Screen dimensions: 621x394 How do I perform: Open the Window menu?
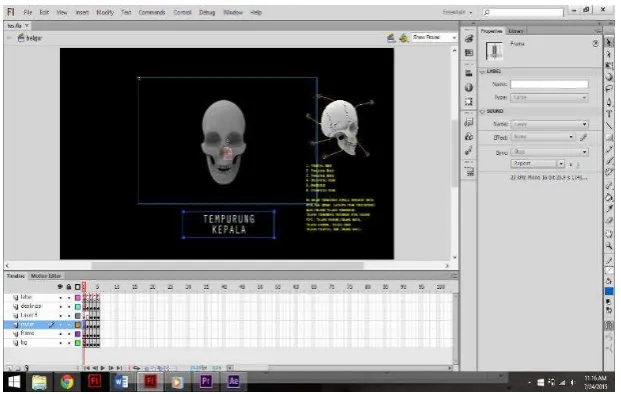(x=232, y=12)
